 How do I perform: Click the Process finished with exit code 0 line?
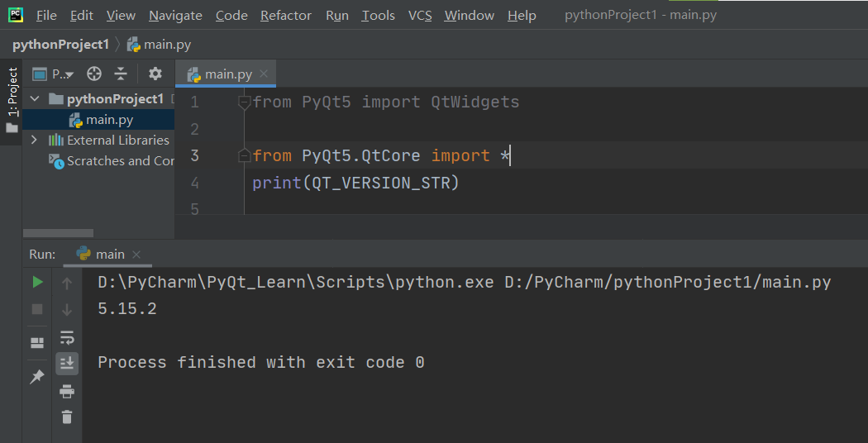261,363
